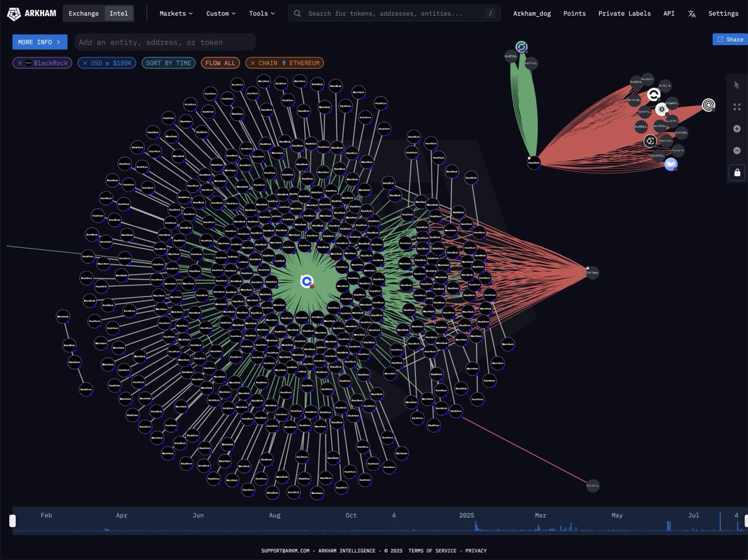Focus the Add an entity, address, or token field
748x560 pixels.
pos(165,42)
